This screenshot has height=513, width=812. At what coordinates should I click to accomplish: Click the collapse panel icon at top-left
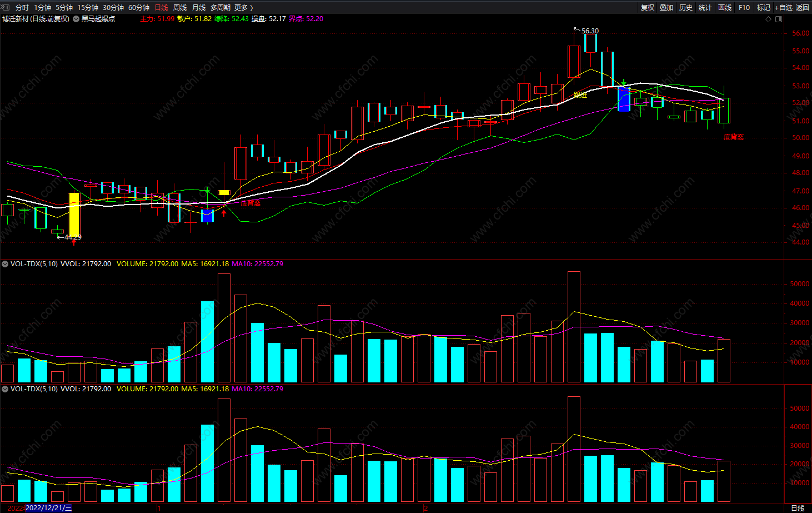[6, 7]
